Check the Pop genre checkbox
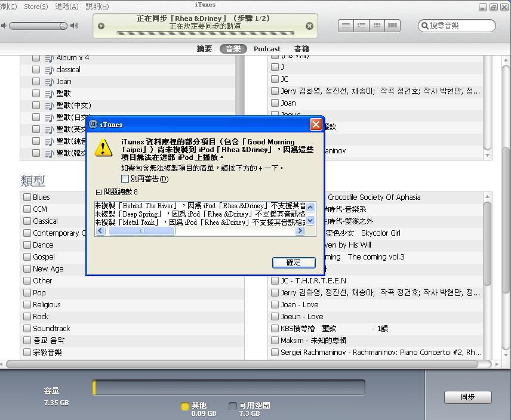The height and width of the screenshot is (420, 511). [27, 293]
